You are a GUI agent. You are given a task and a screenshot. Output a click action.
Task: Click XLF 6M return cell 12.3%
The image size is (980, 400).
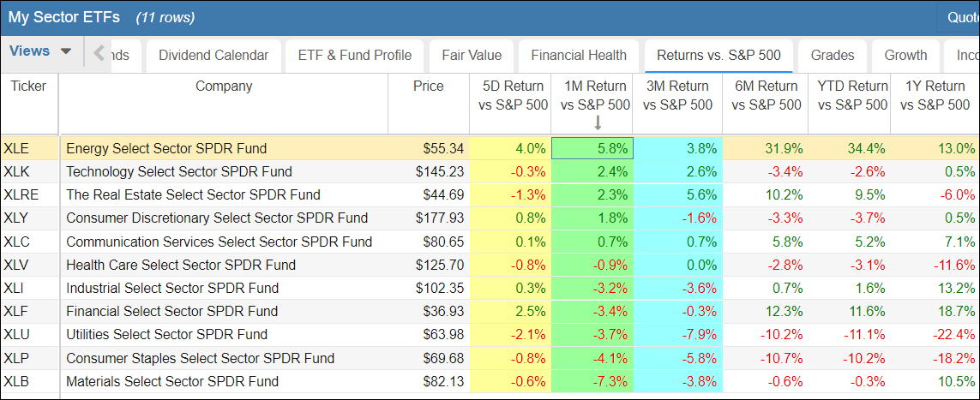pyautogui.click(x=766, y=312)
